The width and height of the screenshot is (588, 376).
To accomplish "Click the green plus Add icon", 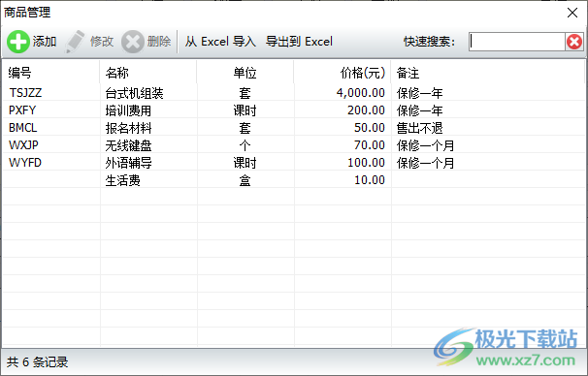I will click(18, 42).
